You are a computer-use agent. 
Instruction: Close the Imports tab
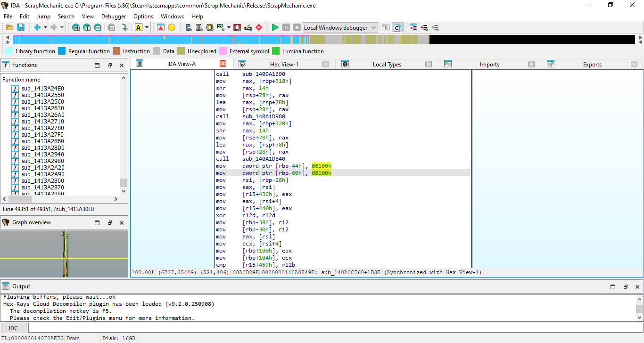(x=531, y=64)
